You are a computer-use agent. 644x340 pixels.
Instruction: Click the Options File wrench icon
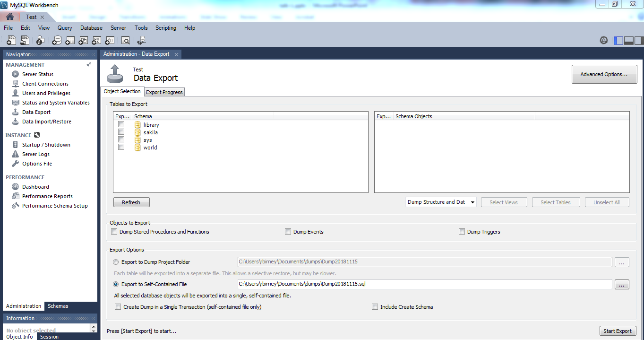pyautogui.click(x=16, y=164)
